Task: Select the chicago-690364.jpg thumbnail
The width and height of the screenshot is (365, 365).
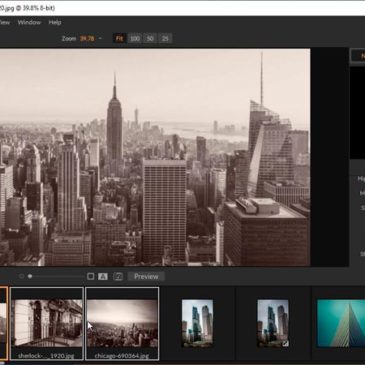Action: coord(122,324)
